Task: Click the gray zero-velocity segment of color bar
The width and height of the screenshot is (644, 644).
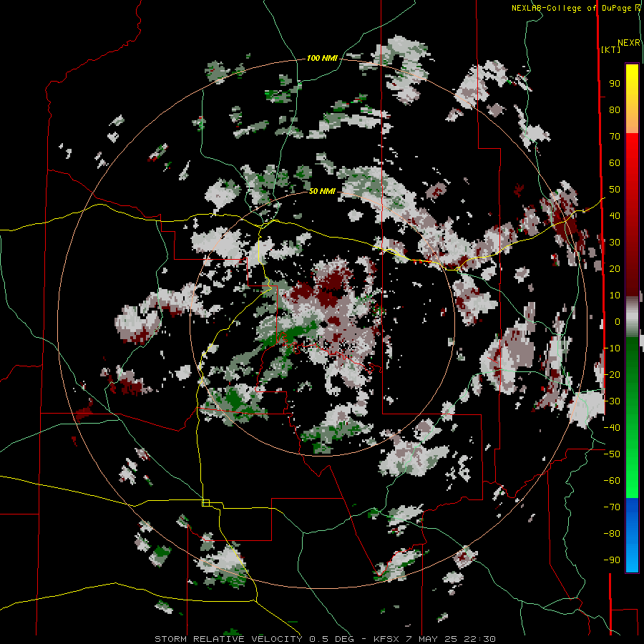Action: 632,316
